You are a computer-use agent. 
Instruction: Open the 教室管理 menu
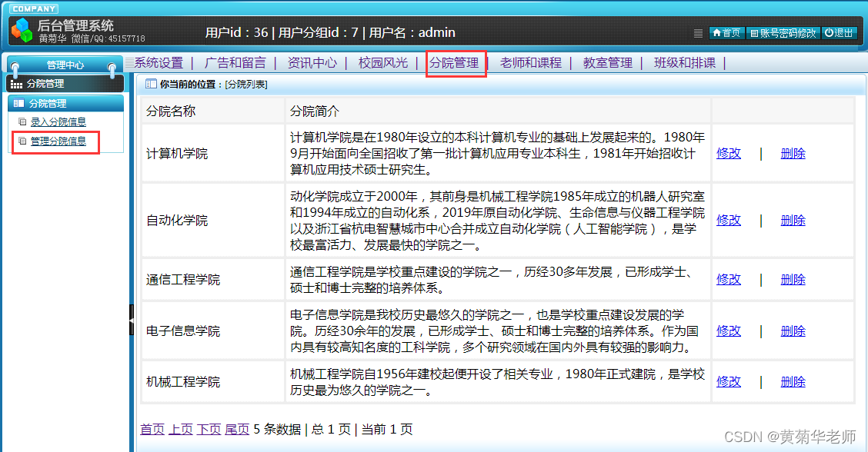(608, 63)
